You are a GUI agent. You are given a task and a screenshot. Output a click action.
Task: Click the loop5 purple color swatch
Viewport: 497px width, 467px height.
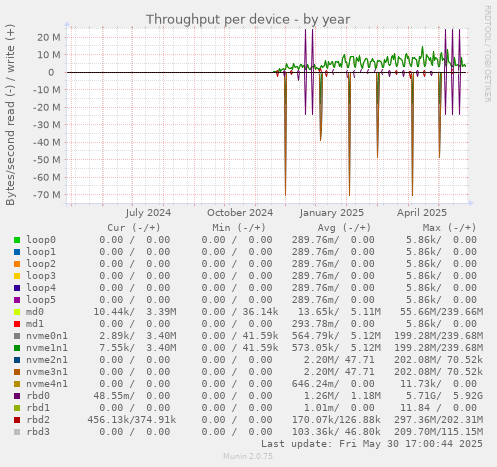click(x=17, y=300)
